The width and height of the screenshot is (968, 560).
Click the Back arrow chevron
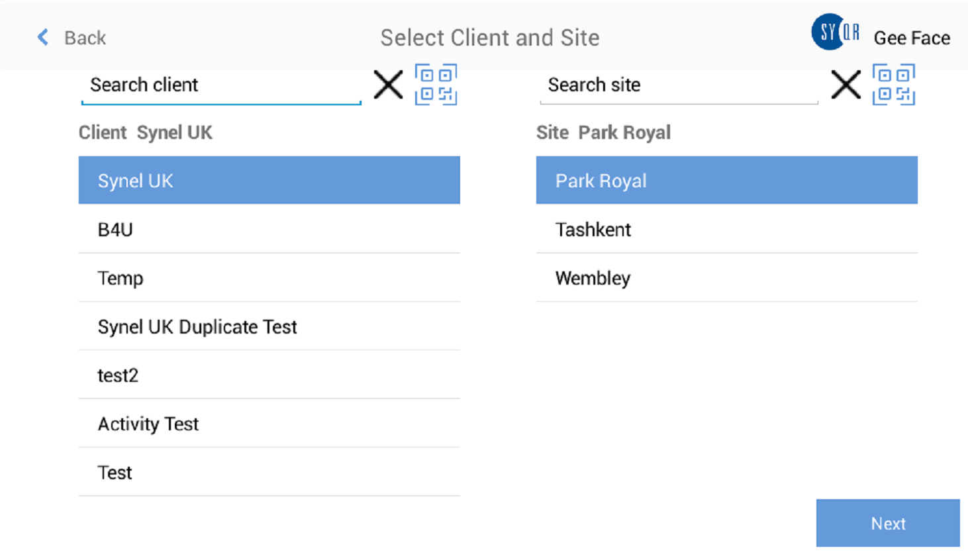tap(43, 37)
